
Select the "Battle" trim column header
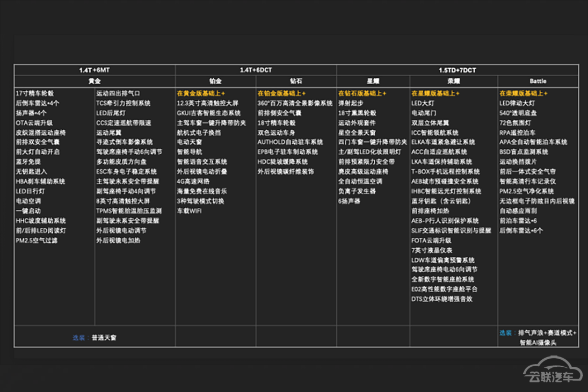pos(538,81)
